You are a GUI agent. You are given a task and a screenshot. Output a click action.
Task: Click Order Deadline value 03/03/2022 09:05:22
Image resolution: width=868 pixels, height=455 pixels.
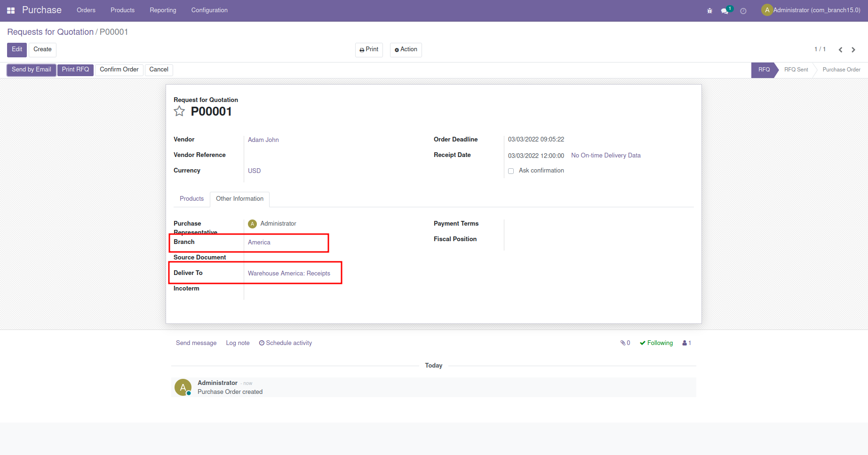pyautogui.click(x=536, y=140)
